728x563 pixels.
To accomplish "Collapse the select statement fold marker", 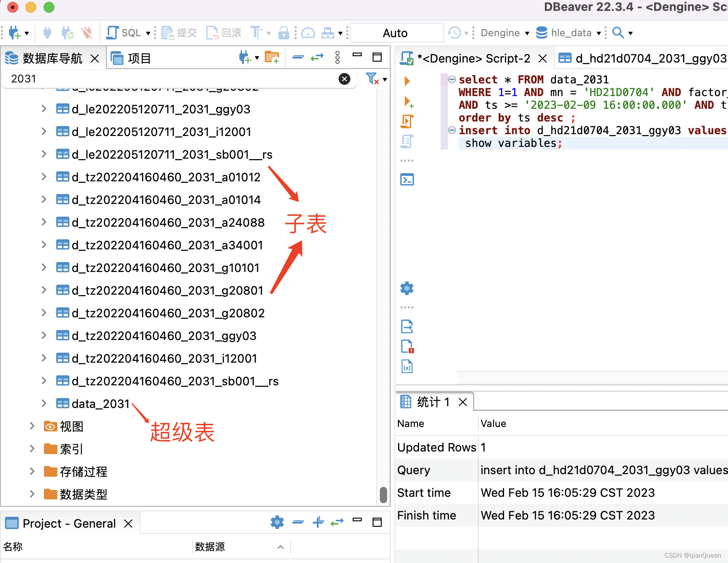I will point(451,79).
